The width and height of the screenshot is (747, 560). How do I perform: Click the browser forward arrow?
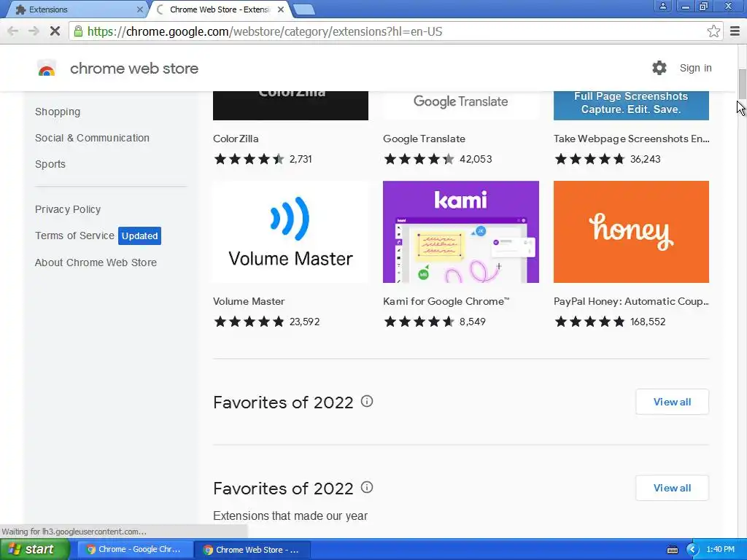click(x=34, y=31)
